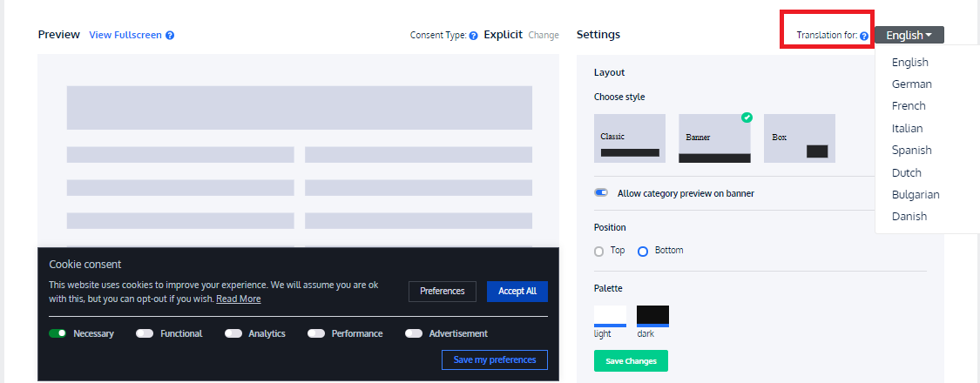Select Danish from language list

pos(909,216)
